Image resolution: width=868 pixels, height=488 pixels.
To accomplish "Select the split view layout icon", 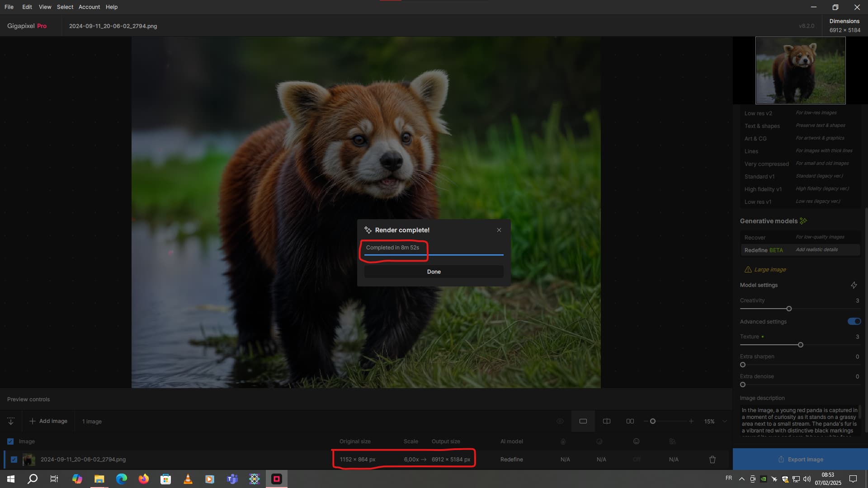I will (607, 421).
